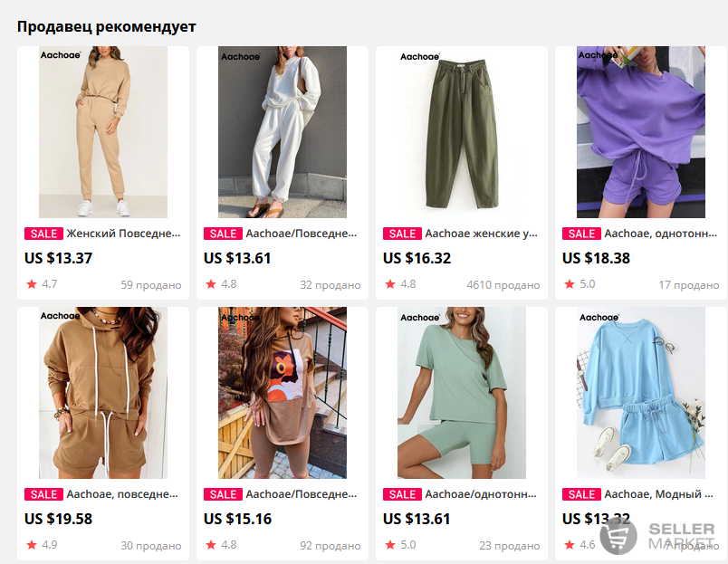
Task: View the purple shorts set photo
Action: pyautogui.click(x=641, y=132)
